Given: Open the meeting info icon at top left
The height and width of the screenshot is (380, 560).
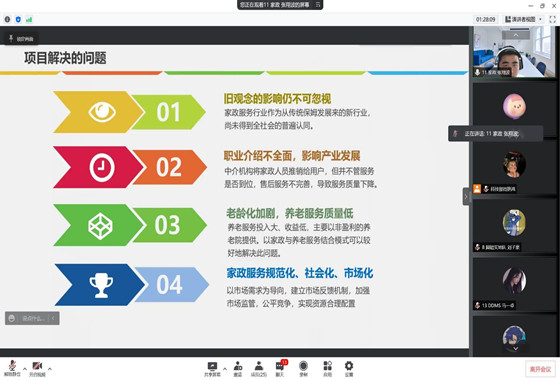Looking at the screenshot, I should pyautogui.click(x=7, y=19).
